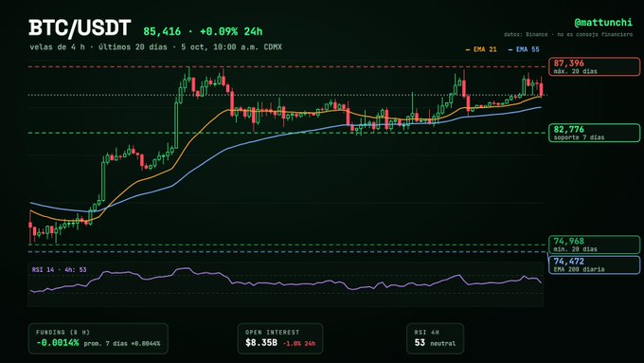The height and width of the screenshot is (363, 644).
Task: Click the Open Interest card
Action: (280, 338)
